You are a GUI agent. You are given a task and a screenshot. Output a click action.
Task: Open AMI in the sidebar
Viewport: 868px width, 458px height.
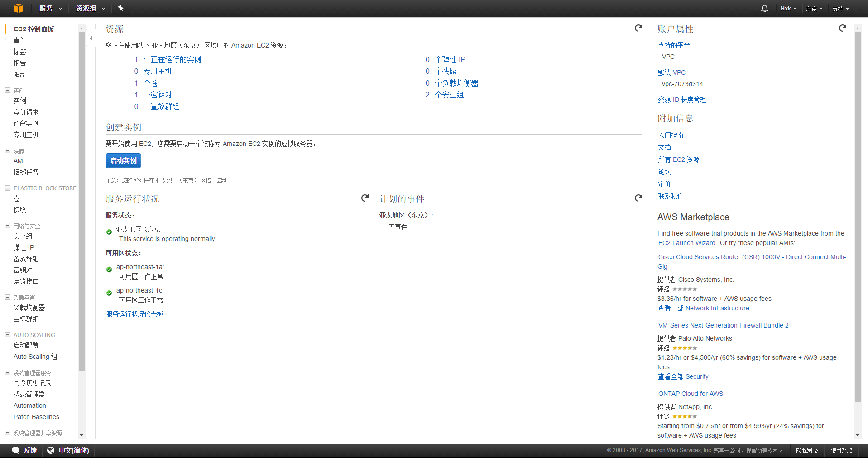click(x=19, y=161)
